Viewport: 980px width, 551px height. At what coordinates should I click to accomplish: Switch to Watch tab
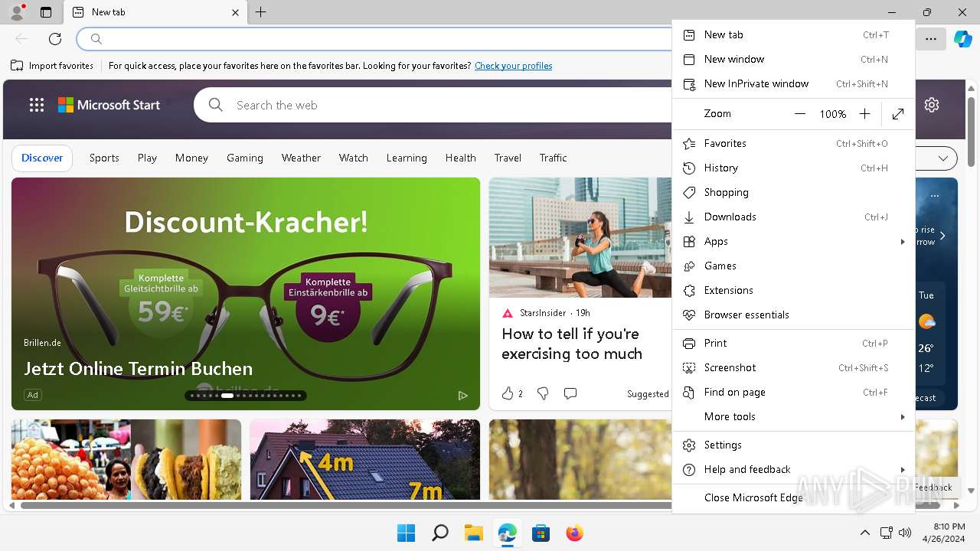(x=354, y=158)
